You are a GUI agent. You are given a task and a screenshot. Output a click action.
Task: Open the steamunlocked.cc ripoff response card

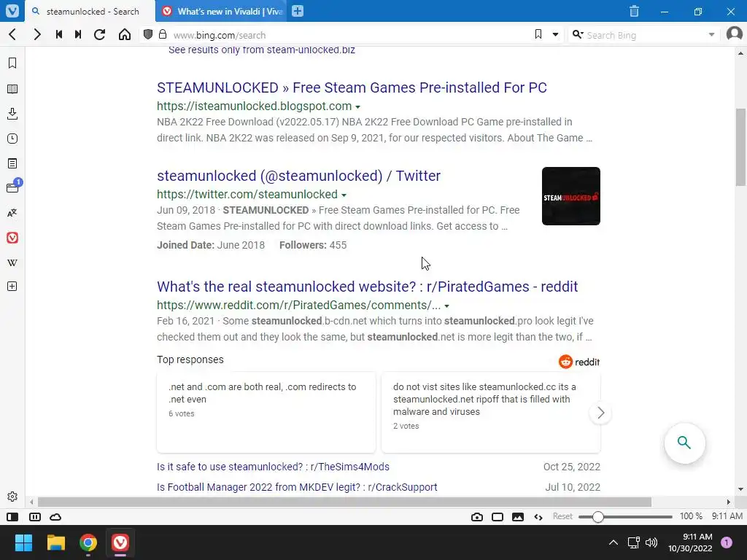[x=491, y=413]
